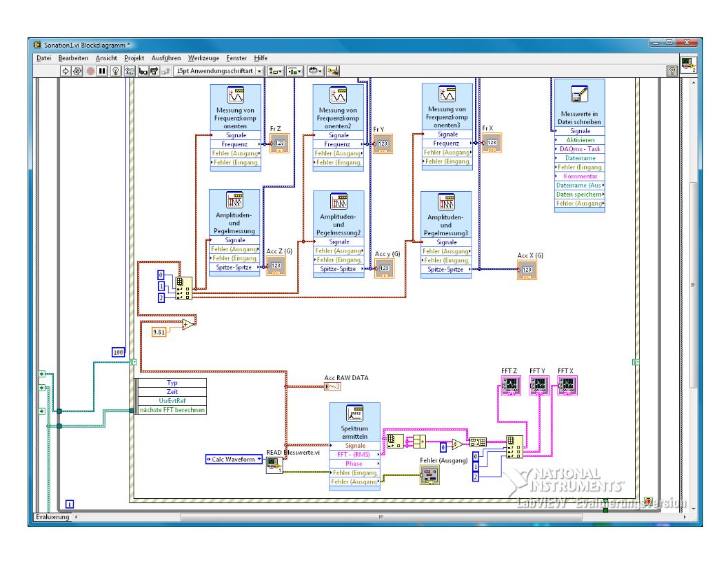Click the Fr Y numeric indicator
Screen dimensions: 728x563
[x=383, y=144]
